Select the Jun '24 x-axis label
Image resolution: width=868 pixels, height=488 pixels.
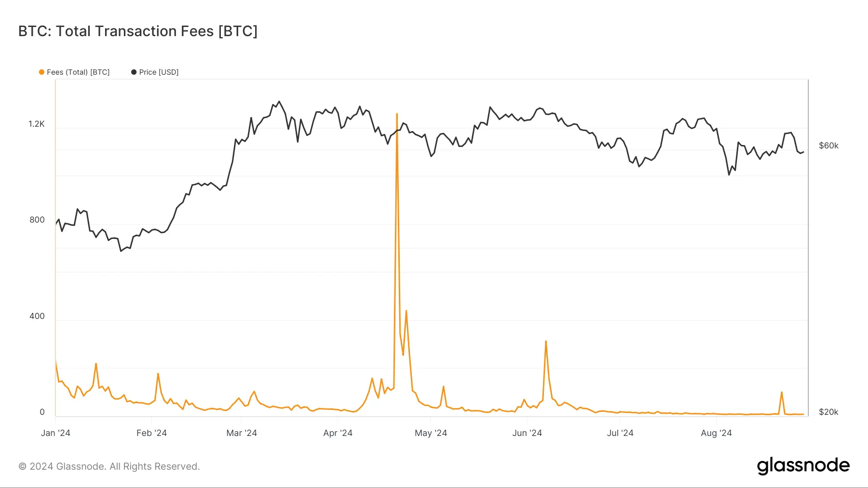click(527, 433)
